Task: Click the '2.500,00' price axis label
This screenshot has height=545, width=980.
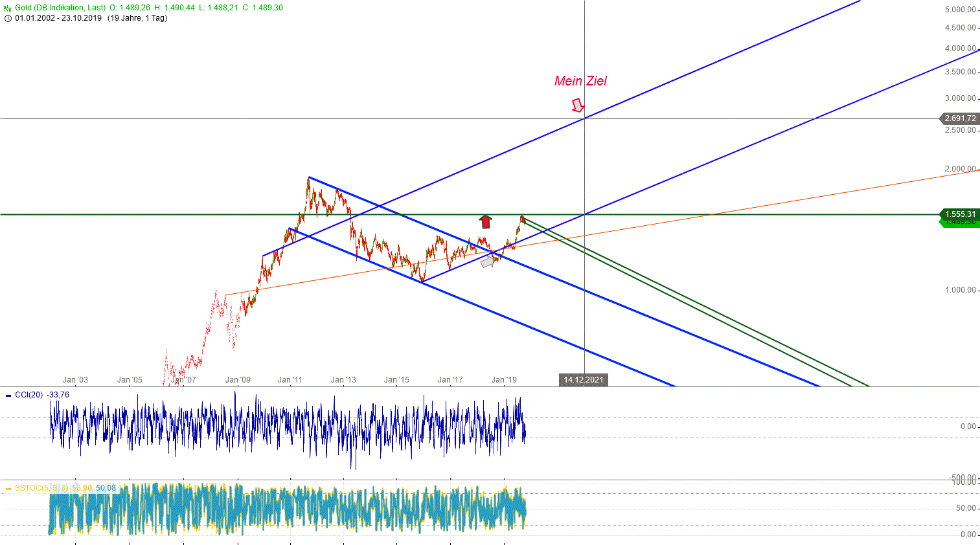Action: [x=961, y=130]
